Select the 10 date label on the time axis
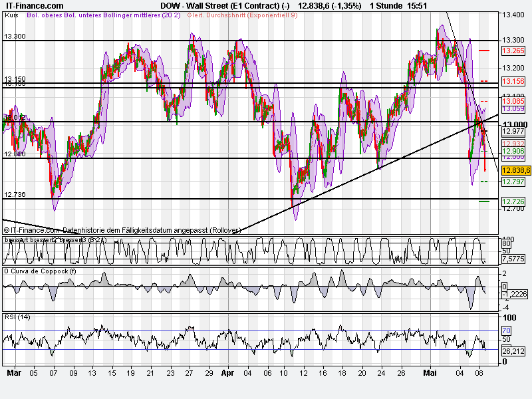This screenshot has width=532, height=399. (284, 373)
